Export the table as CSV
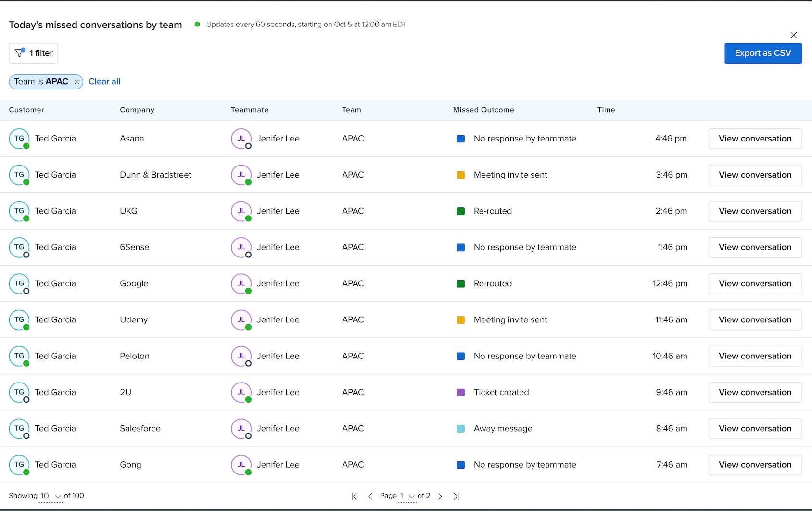This screenshot has width=812, height=511. [x=763, y=53]
